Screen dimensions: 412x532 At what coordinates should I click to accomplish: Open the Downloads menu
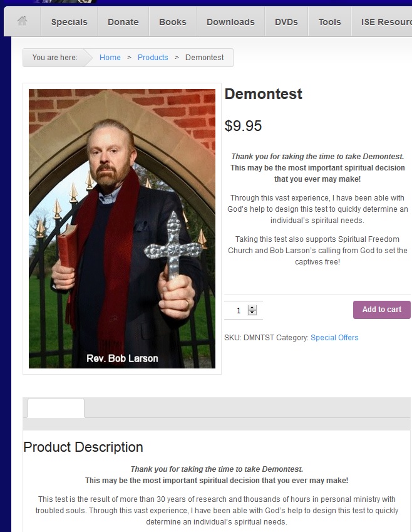point(230,22)
